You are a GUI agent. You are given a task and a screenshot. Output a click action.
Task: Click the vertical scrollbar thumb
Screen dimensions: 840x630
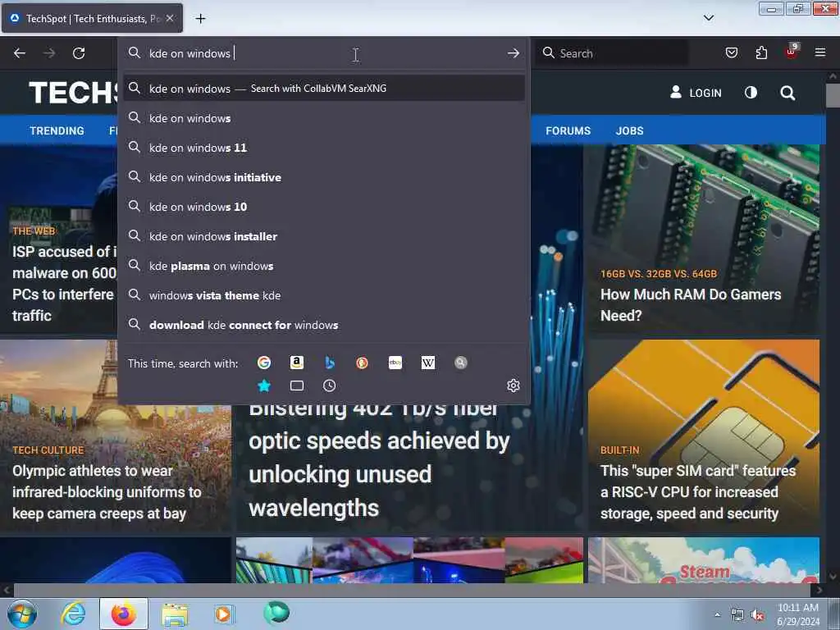click(833, 95)
